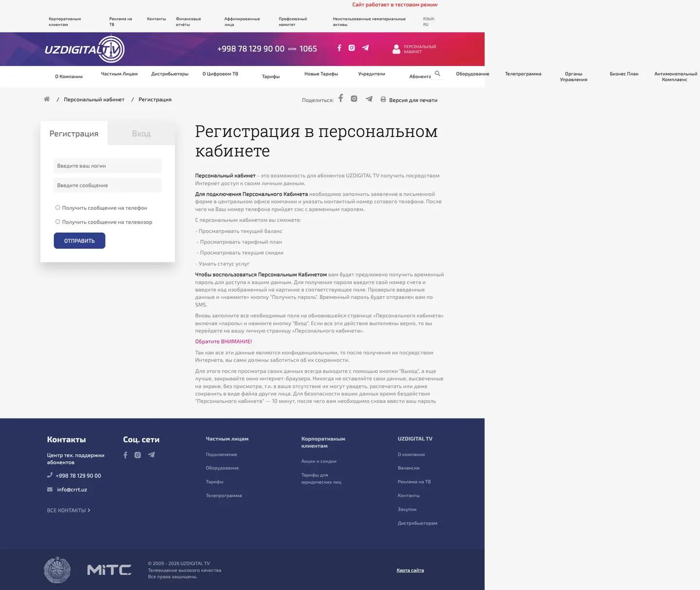Open Telegram icon in the header banner

pyautogui.click(x=366, y=48)
